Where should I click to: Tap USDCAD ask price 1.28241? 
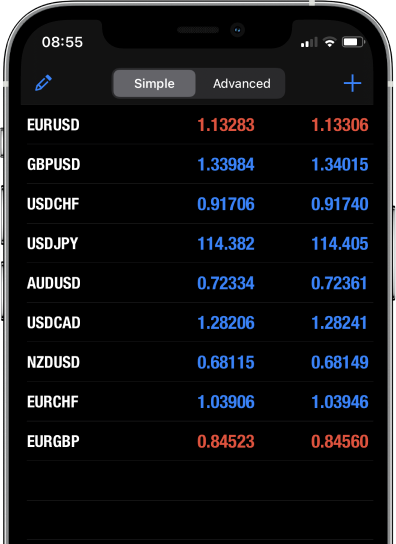339,323
